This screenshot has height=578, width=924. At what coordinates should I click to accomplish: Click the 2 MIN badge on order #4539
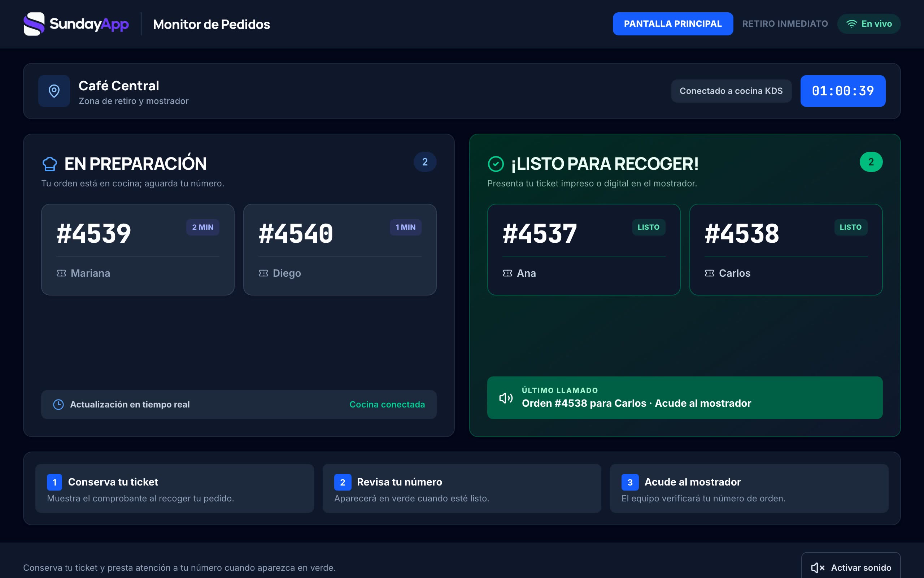pos(203,227)
